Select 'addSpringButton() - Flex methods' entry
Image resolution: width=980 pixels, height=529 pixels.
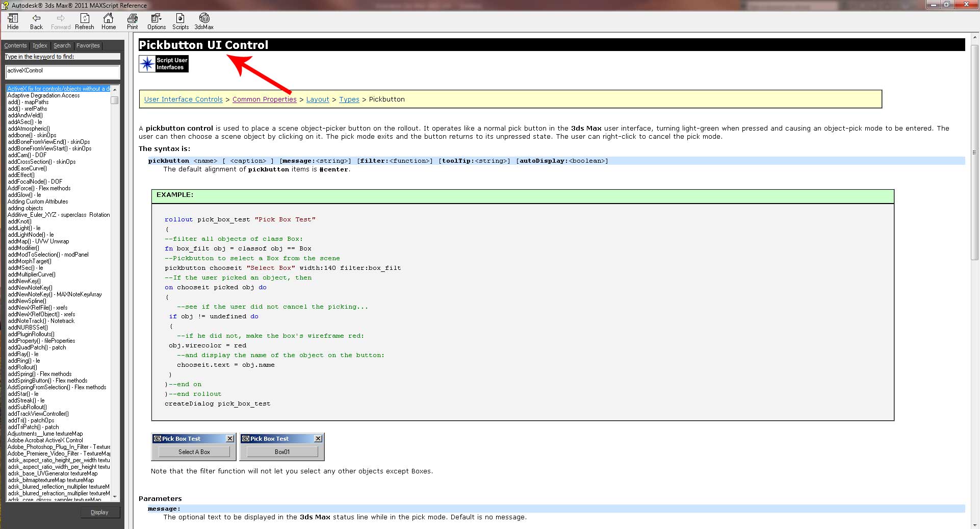pyautogui.click(x=47, y=381)
